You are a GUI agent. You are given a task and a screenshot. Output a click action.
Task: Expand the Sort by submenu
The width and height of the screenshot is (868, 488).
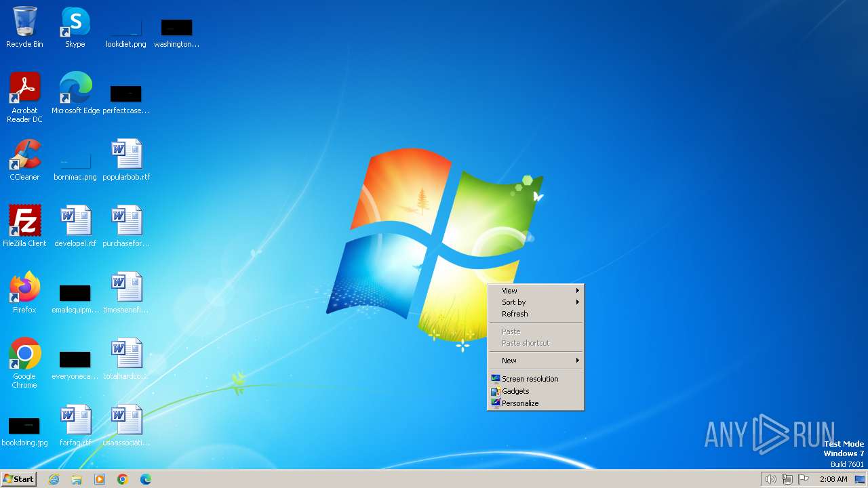[536, 302]
